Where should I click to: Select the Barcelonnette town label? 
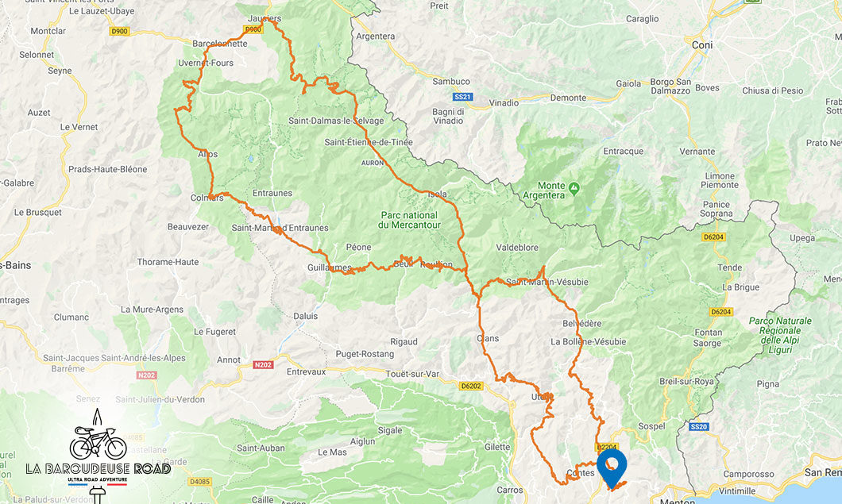[219, 44]
